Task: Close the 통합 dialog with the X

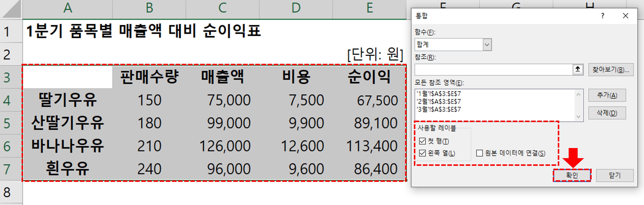Action: click(625, 16)
